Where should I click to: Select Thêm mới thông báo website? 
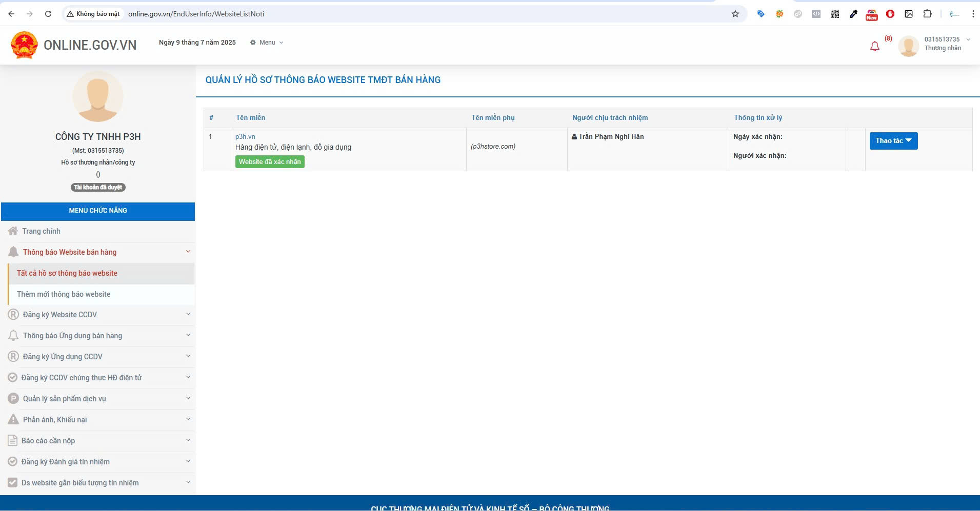pos(64,294)
